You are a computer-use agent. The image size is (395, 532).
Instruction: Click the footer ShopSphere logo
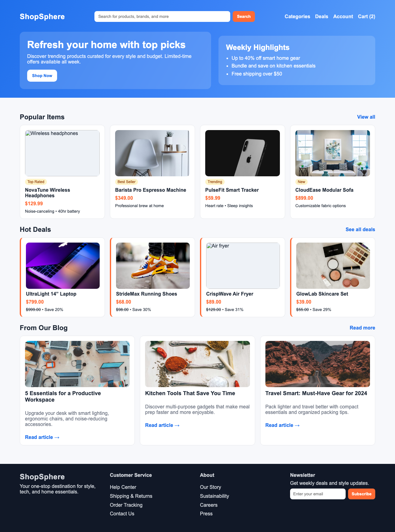click(42, 477)
